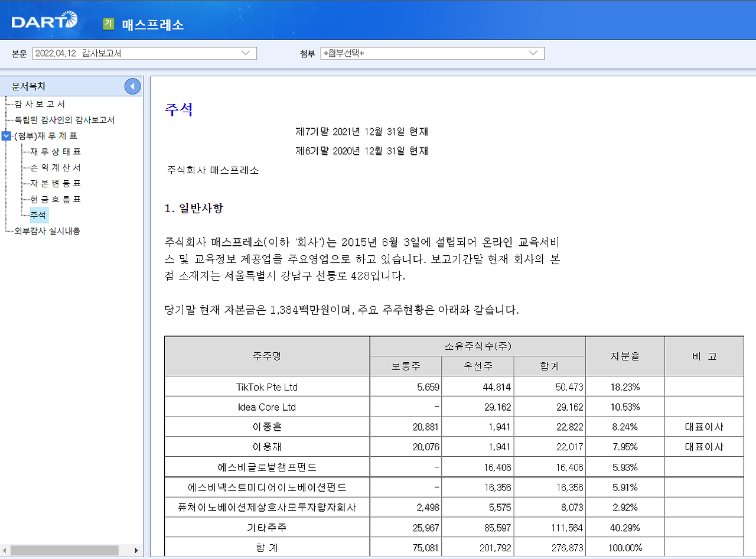The width and height of the screenshot is (756, 559).
Task: Click the 문서목차 panel title
Action: click(x=29, y=87)
